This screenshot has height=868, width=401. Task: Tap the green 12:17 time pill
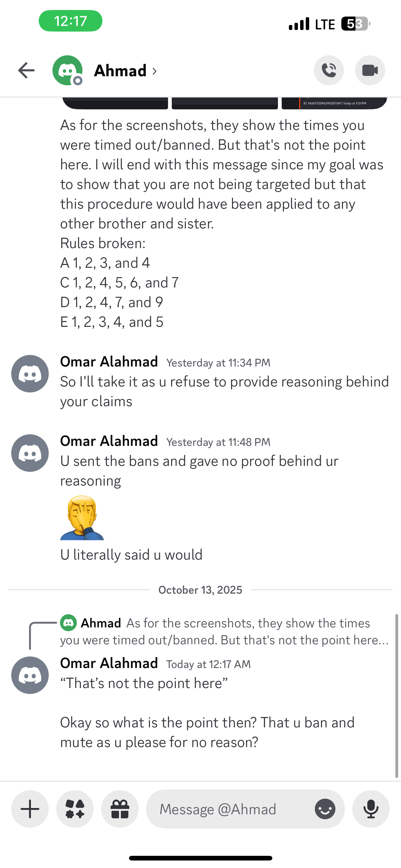click(70, 21)
